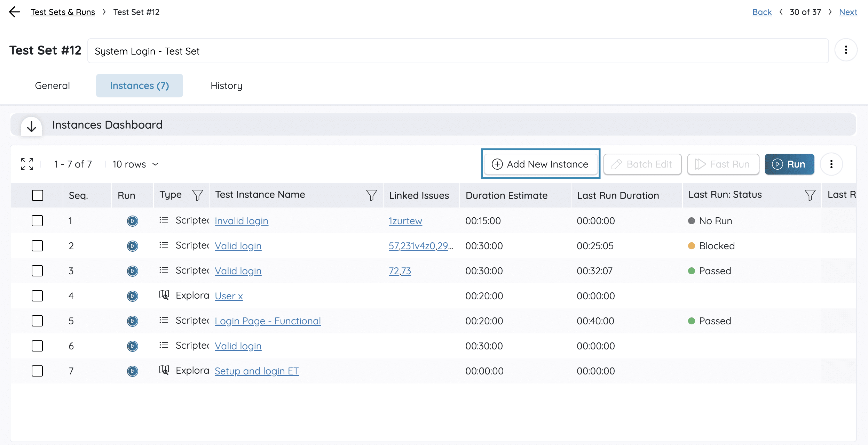Image resolution: width=868 pixels, height=445 pixels.
Task: Click the back arrow icon at top left
Action: click(15, 12)
